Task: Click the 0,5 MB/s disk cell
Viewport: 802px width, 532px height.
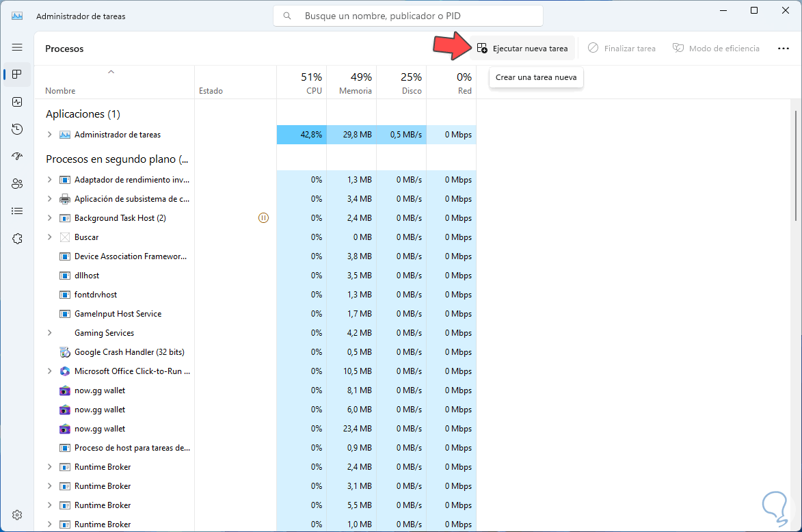Action: click(401, 135)
